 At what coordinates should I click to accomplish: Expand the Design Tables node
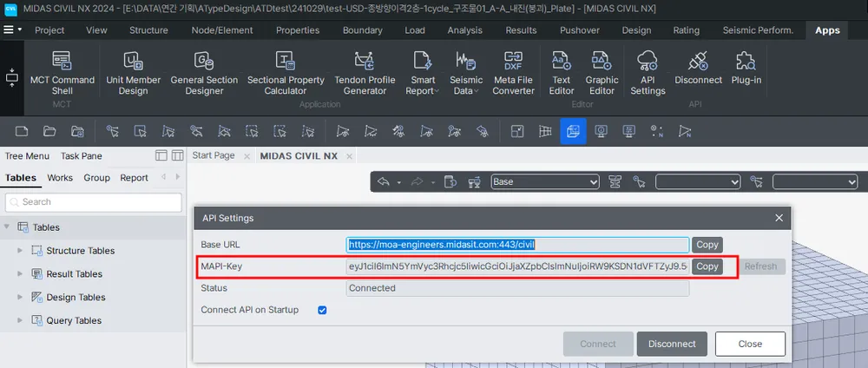(x=21, y=297)
